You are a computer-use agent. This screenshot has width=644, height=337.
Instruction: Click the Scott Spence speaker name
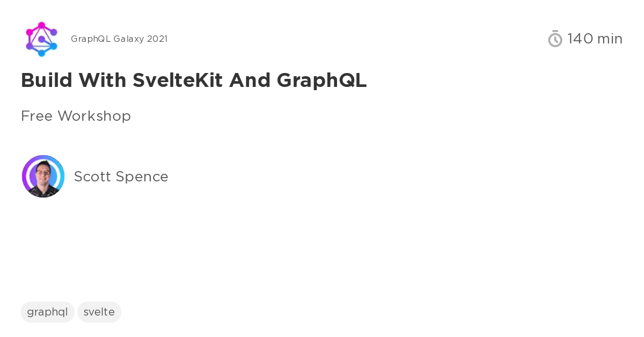(121, 177)
